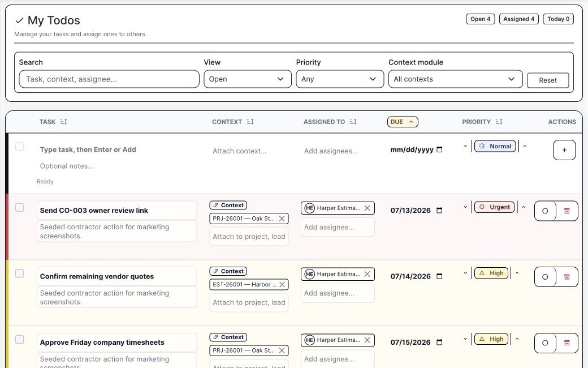The width and height of the screenshot is (588, 368).
Task: Click the Normal priority badge
Action: tap(495, 146)
